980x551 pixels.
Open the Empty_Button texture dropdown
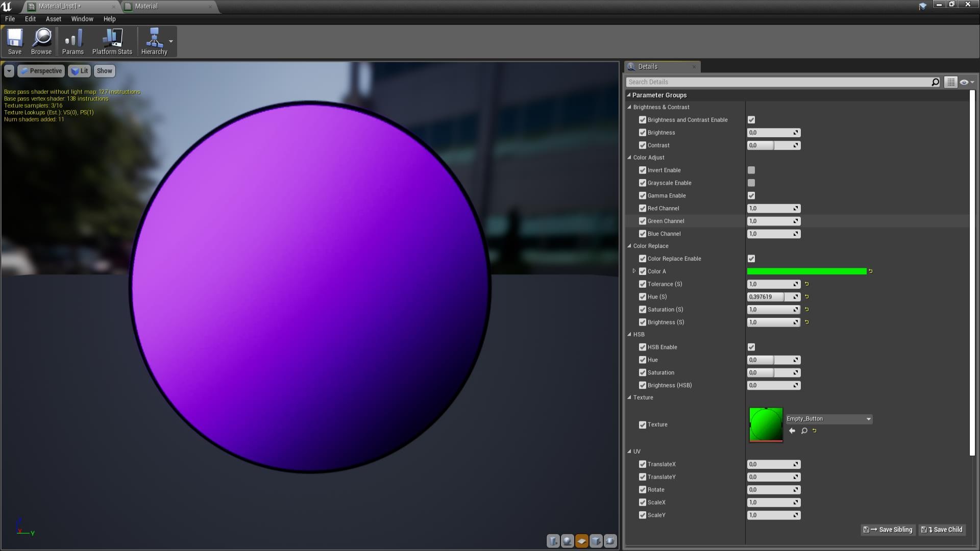869,418
